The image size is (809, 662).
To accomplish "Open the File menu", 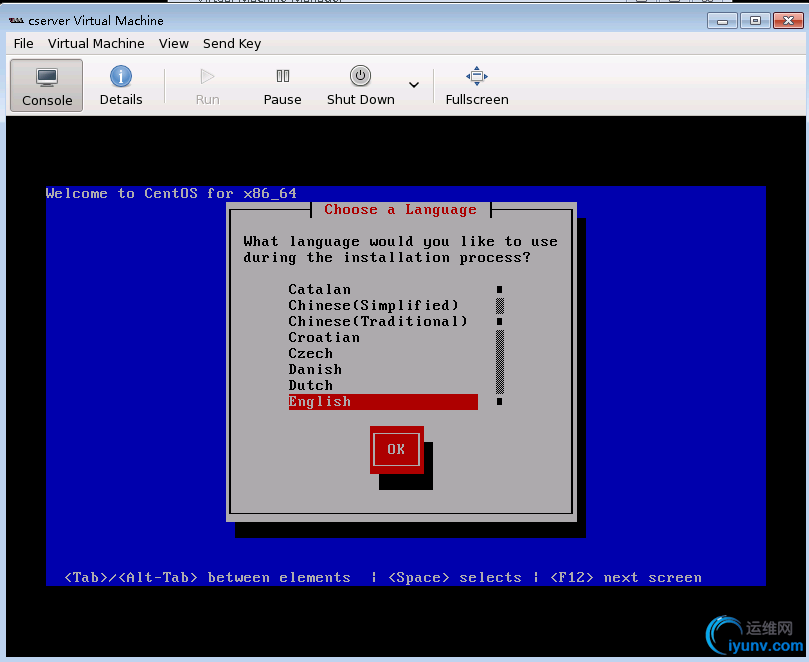I will [23, 44].
